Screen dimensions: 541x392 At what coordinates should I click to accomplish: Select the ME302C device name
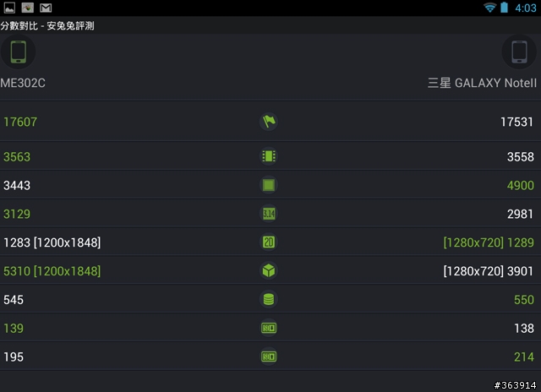tap(23, 83)
